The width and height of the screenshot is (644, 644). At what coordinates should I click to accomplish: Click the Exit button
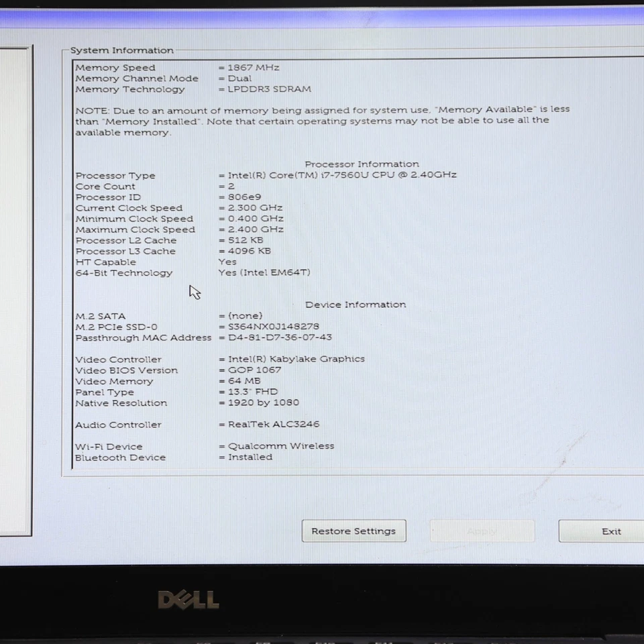tap(610, 531)
